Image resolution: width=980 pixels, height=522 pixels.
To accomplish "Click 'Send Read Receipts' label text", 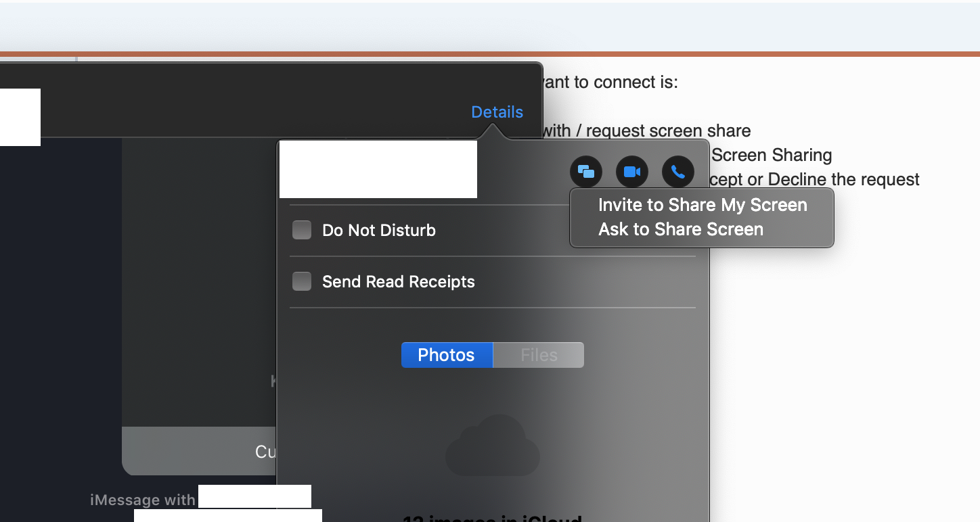I will (399, 282).
